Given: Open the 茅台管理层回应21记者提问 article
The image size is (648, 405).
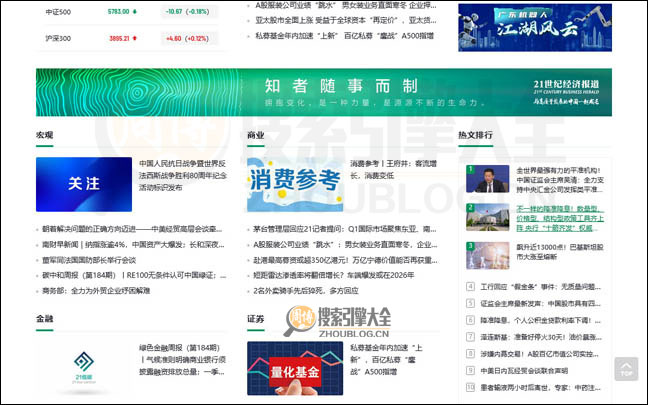Looking at the screenshot, I should [345, 229].
